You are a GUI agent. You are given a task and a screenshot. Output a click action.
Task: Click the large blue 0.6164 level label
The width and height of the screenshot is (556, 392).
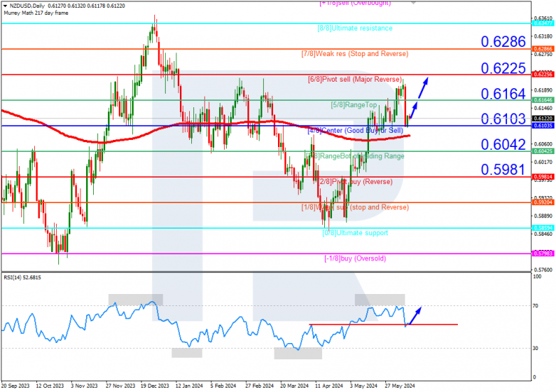click(503, 94)
